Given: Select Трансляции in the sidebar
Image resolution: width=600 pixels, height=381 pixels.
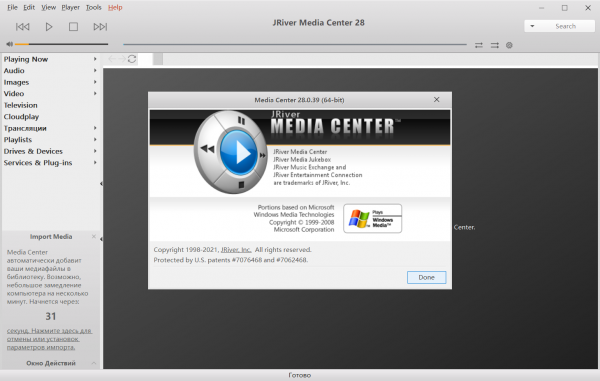Looking at the screenshot, I should click(x=25, y=128).
